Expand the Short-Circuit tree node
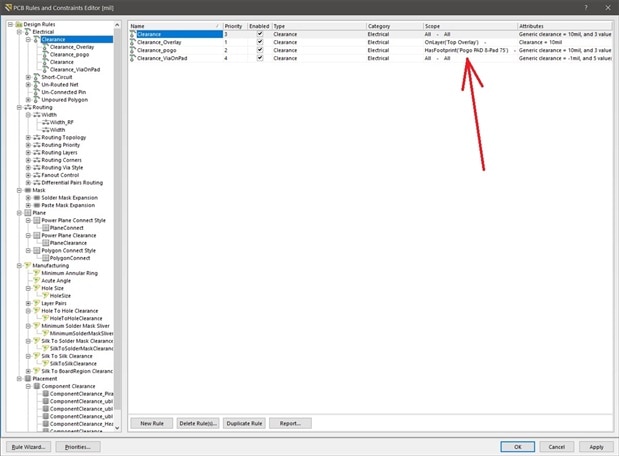 (28, 77)
